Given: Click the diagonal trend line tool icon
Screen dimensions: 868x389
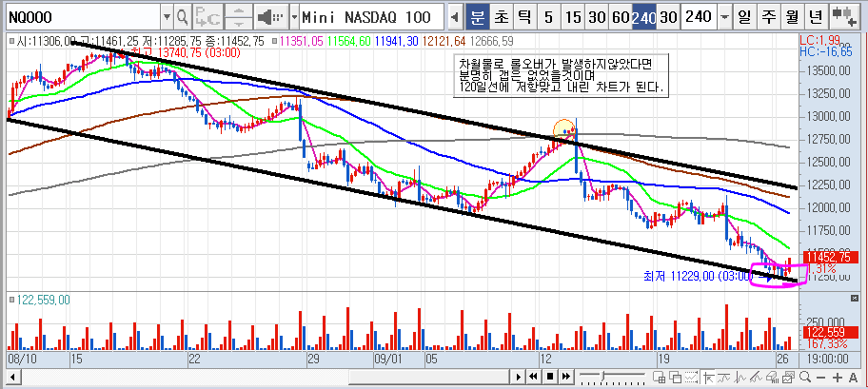Looking at the screenshot, I should (757, 378).
